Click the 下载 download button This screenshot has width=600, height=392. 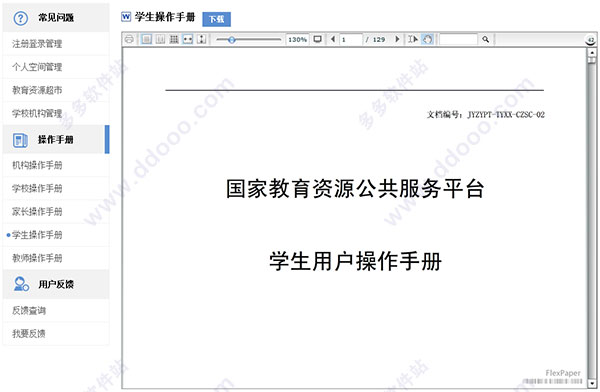pos(217,19)
